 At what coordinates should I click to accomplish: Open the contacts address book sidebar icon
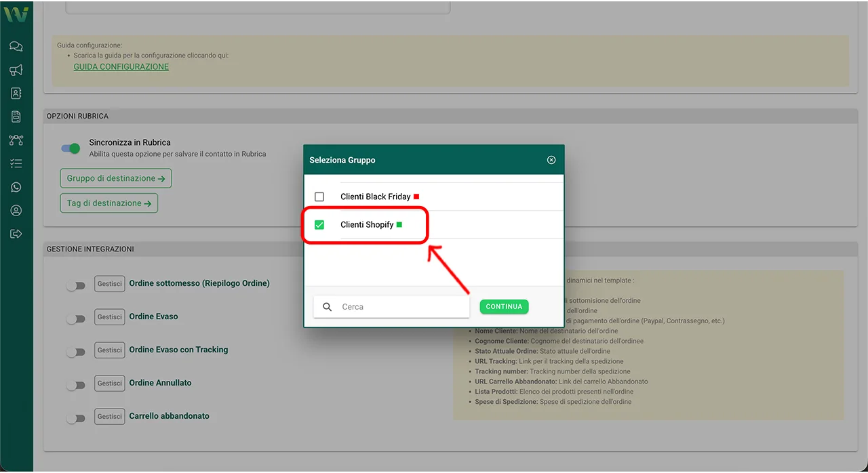click(16, 94)
